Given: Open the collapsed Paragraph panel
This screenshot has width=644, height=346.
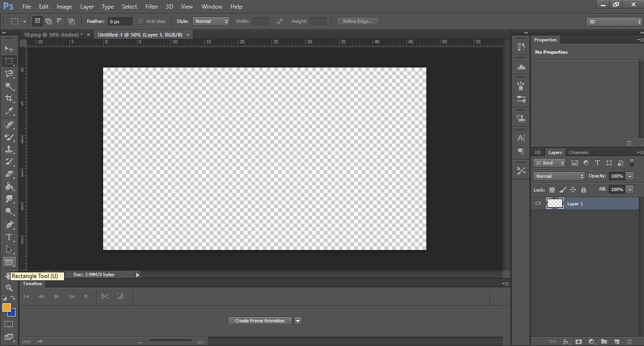Looking at the screenshot, I should 521,151.
